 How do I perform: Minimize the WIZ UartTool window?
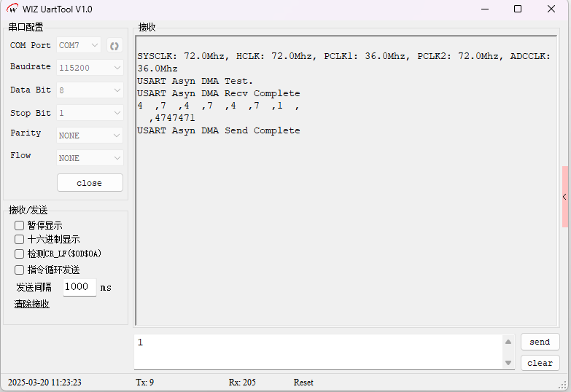(483, 9)
